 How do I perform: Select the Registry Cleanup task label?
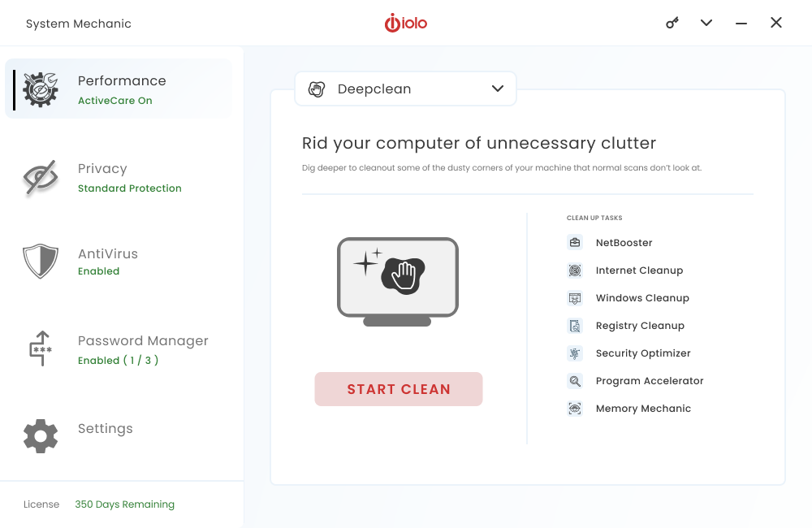(640, 326)
